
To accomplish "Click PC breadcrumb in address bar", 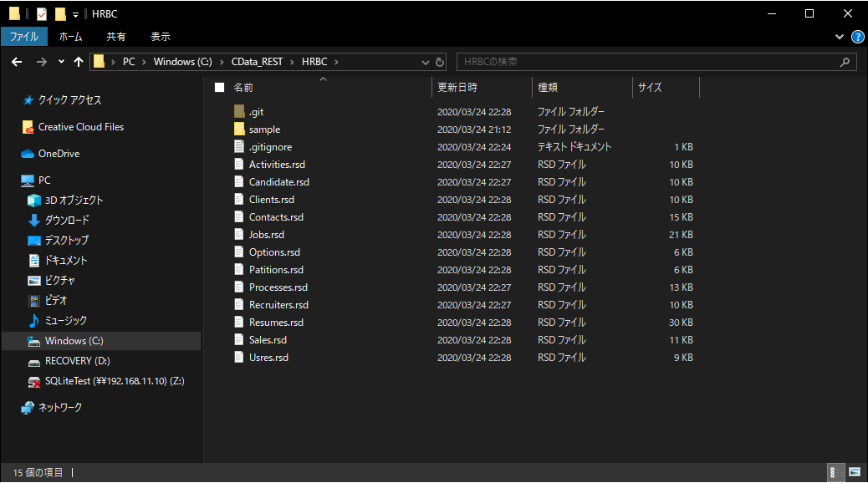I will (x=129, y=62).
